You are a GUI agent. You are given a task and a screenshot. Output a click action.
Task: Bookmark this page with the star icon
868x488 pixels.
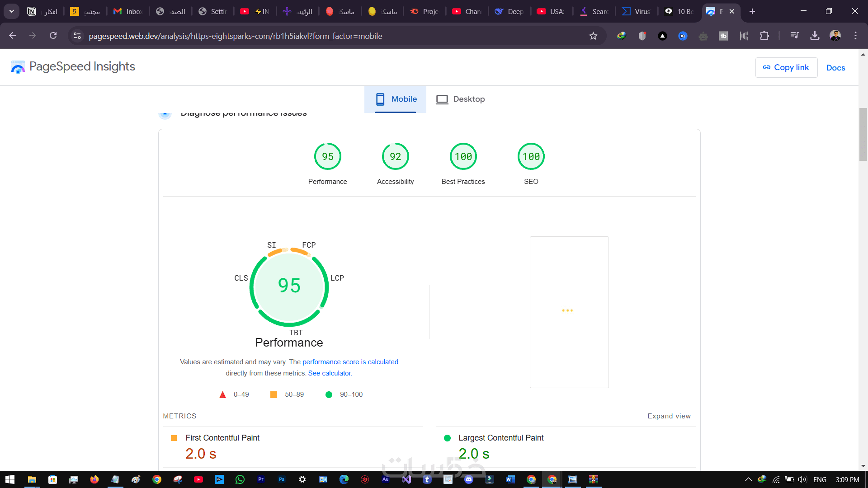(x=593, y=36)
